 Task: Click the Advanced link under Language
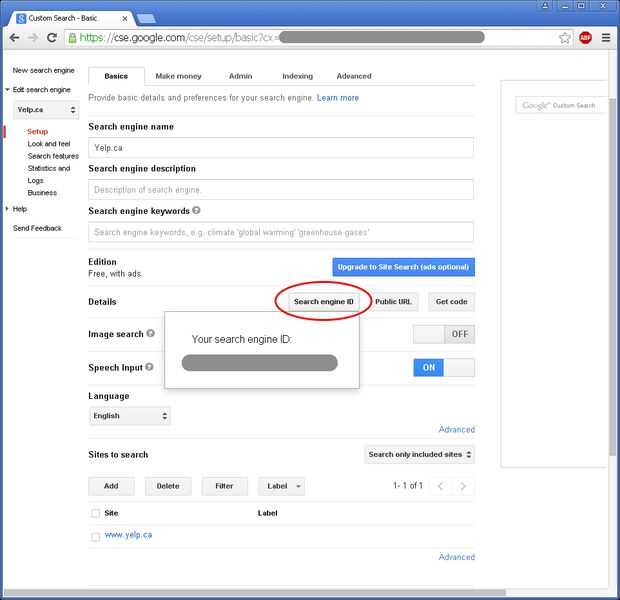tap(457, 430)
